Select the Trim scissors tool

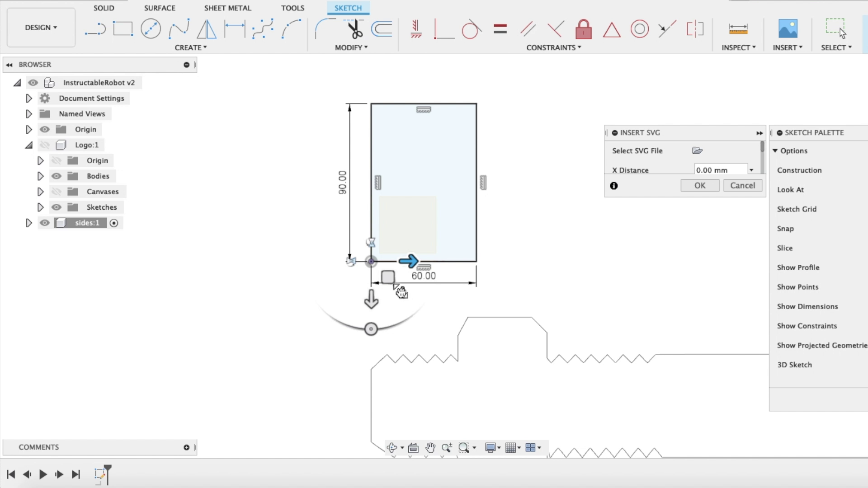click(x=354, y=28)
